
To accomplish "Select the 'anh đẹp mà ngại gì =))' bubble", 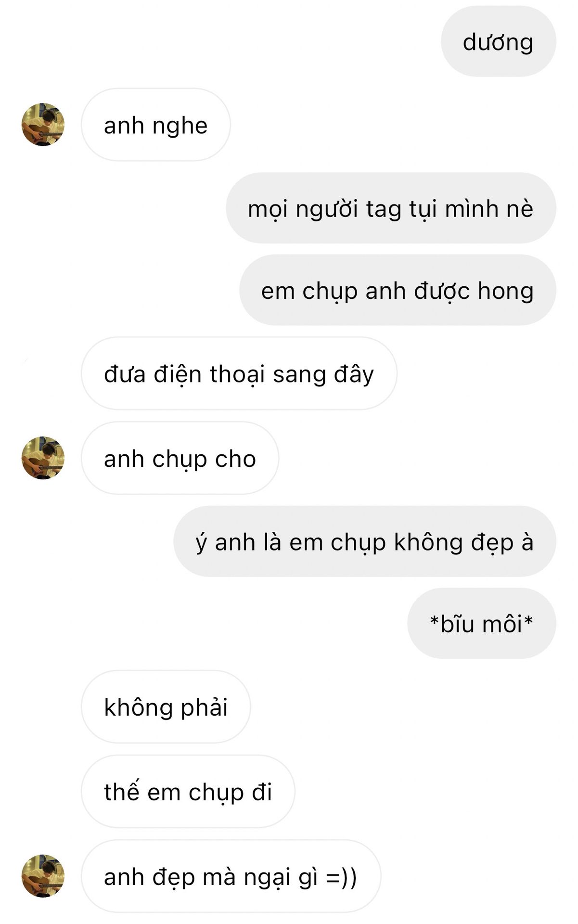I will tap(231, 876).
